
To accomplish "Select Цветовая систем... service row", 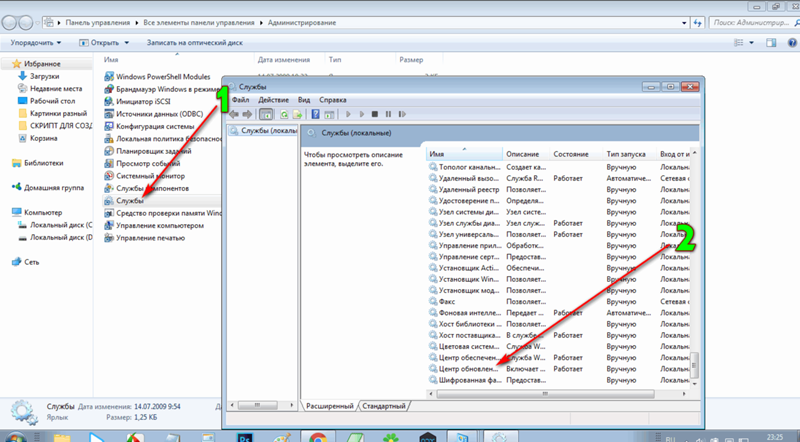I will click(x=559, y=347).
